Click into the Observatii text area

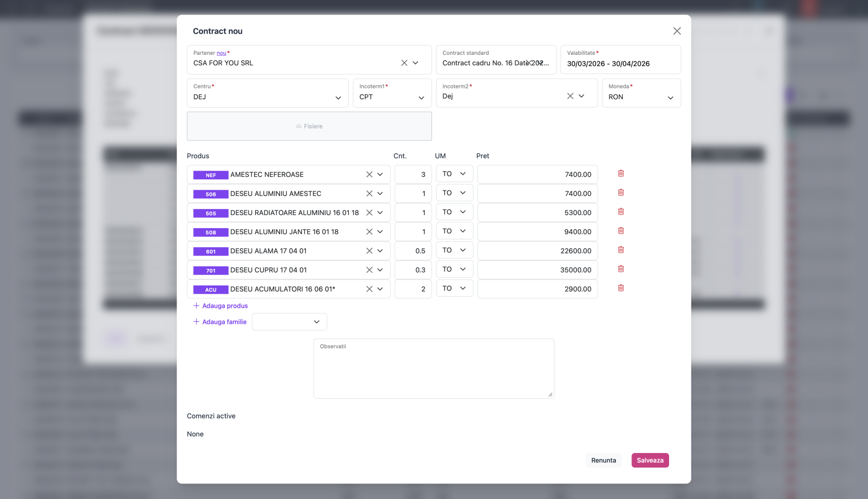click(434, 369)
